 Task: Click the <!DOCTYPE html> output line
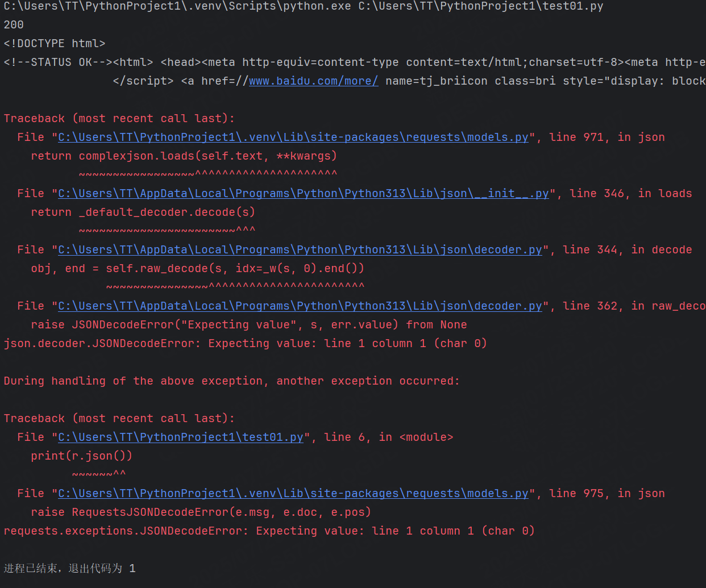[x=55, y=43]
